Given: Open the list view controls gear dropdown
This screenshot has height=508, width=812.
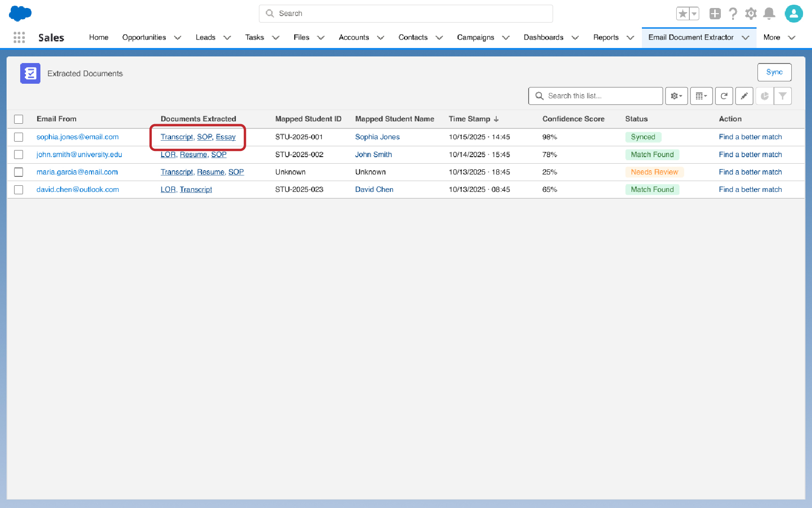Looking at the screenshot, I should click(677, 96).
